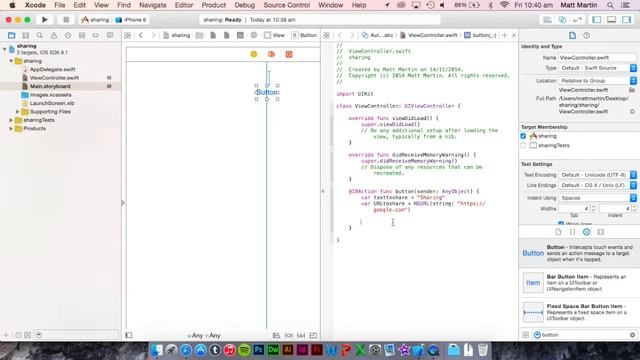Image resolution: width=640 pixels, height=360 pixels.
Task: Increment the Tab width stepper
Action: click(x=593, y=207)
